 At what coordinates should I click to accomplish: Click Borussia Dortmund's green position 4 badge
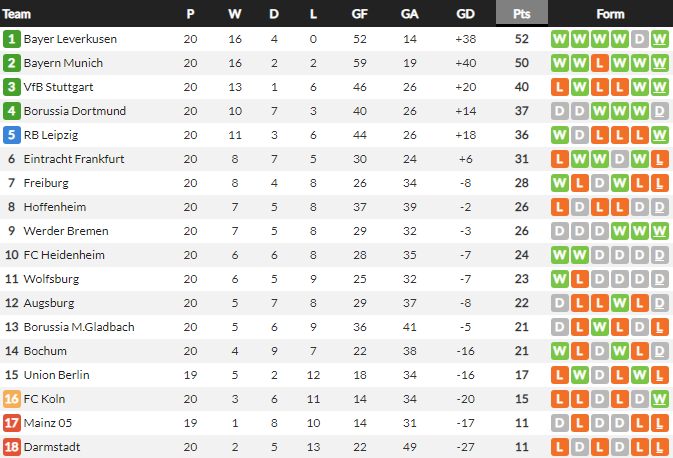click(x=12, y=111)
